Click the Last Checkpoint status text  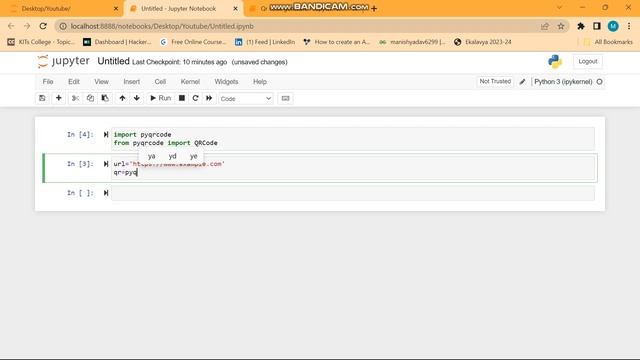[x=180, y=62]
